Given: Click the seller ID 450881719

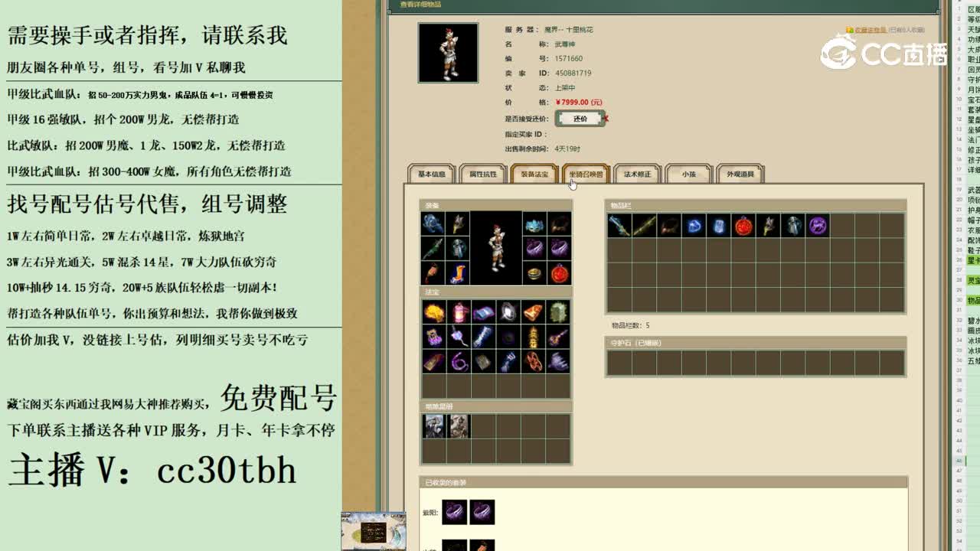Looking at the screenshot, I should [573, 73].
